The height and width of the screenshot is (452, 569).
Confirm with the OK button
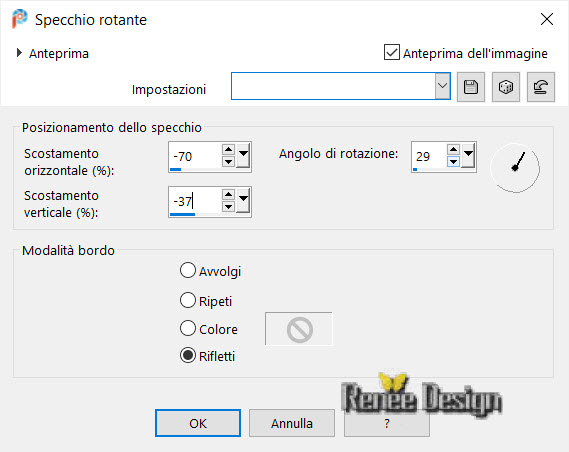coord(198,423)
